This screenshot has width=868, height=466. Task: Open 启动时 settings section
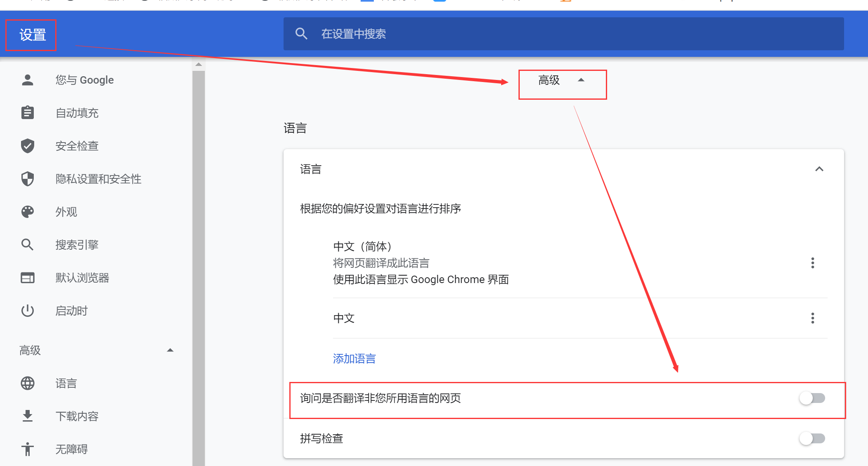pyautogui.click(x=72, y=311)
